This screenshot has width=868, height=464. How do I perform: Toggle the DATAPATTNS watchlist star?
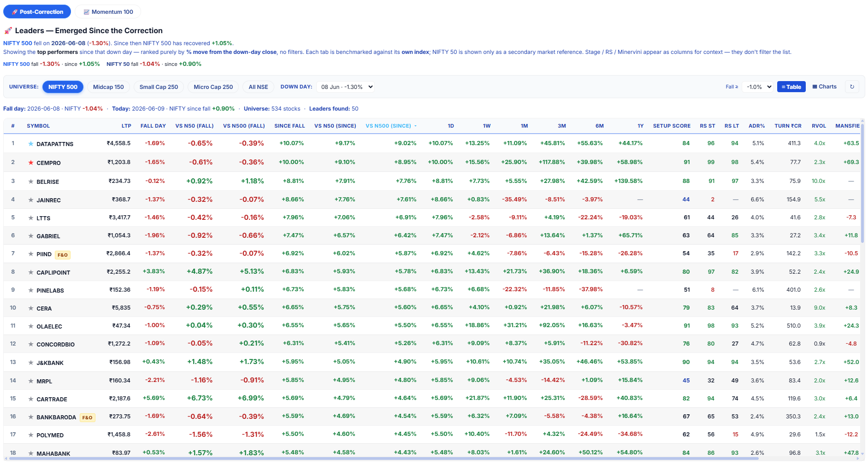(x=31, y=144)
